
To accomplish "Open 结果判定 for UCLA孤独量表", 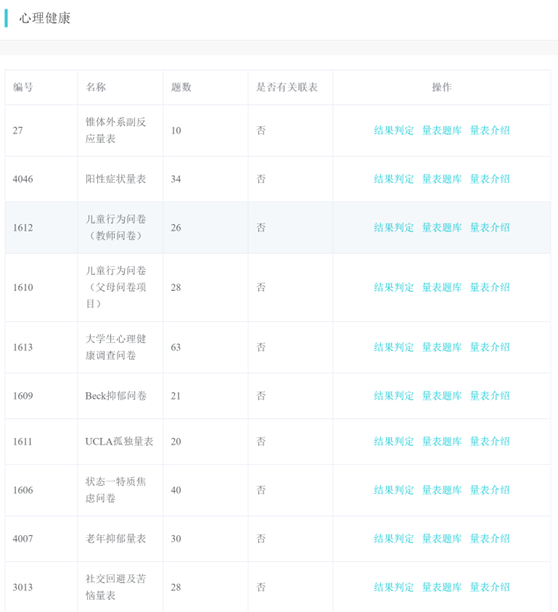I will click(394, 441).
